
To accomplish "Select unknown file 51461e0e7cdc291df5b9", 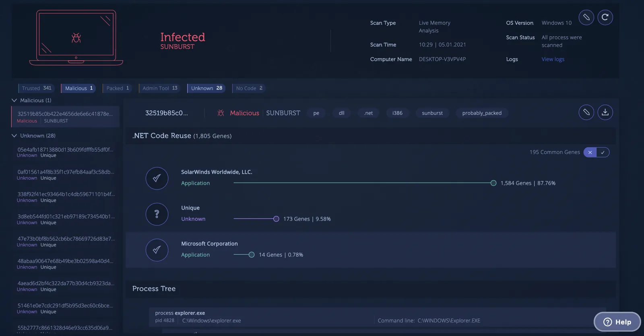I will coord(65,309).
